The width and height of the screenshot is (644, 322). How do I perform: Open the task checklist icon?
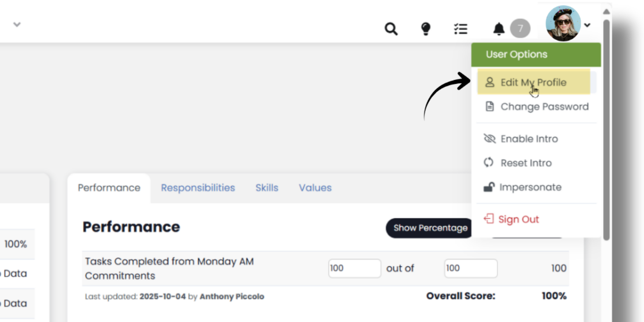click(x=461, y=29)
